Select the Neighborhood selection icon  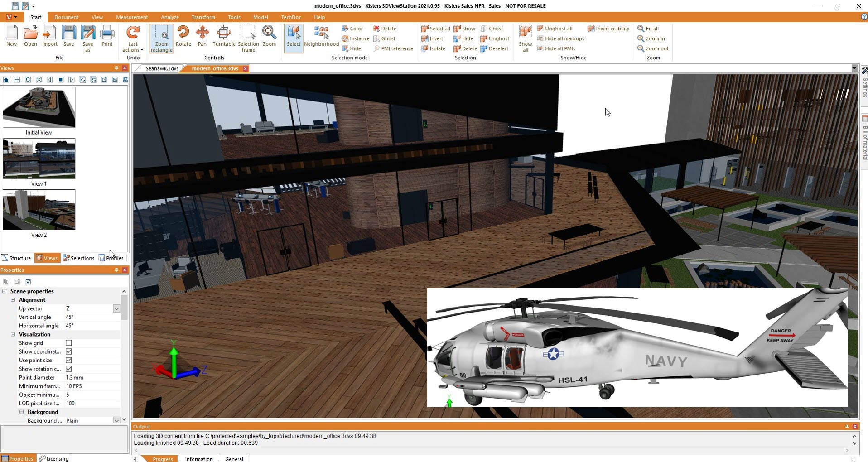coord(321,36)
